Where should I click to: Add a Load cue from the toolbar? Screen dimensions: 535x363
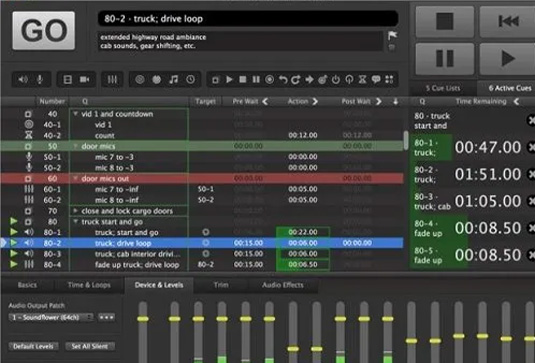pos(270,80)
